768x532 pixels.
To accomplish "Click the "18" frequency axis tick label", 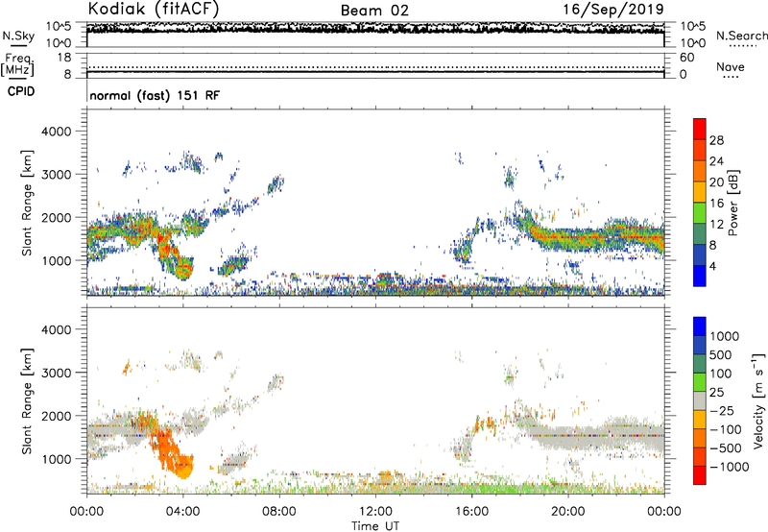I will click(64, 58).
